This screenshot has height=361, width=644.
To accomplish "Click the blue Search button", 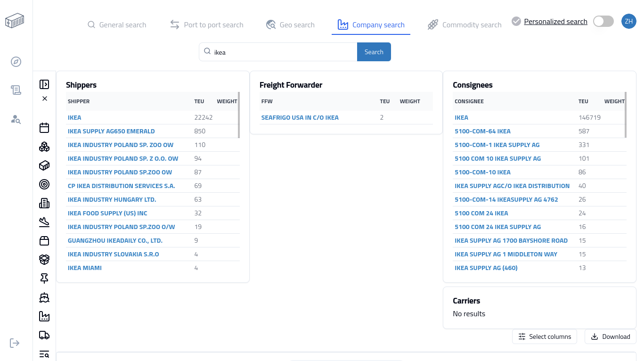I will coord(374,52).
